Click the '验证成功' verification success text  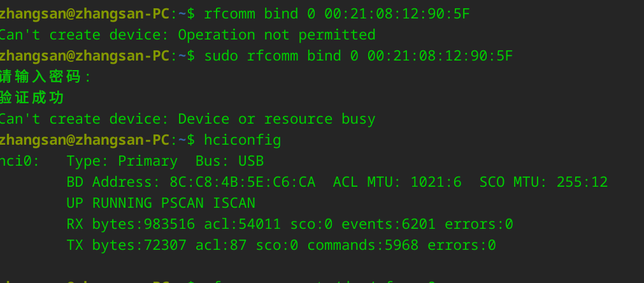pos(32,98)
